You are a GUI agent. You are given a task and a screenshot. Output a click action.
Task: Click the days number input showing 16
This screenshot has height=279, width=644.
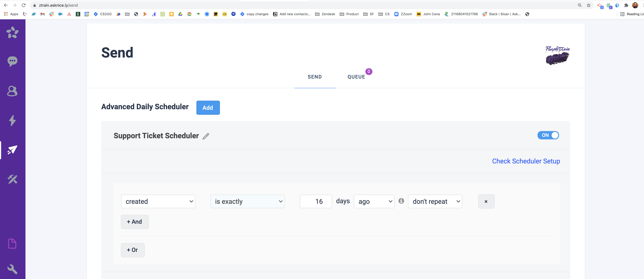(x=316, y=201)
